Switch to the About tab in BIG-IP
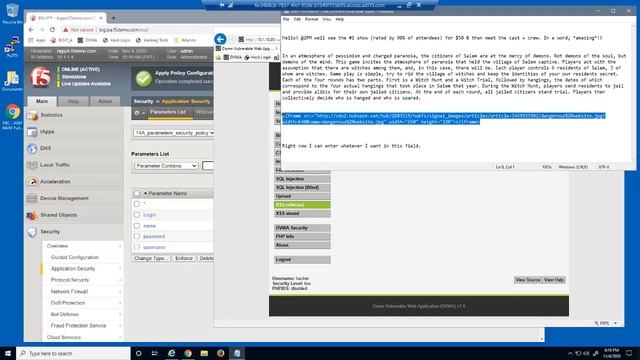 [x=105, y=101]
